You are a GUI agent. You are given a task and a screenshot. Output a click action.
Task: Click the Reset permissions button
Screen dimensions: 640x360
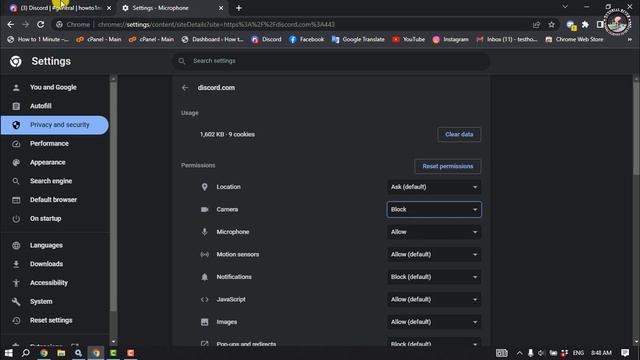pyautogui.click(x=448, y=166)
